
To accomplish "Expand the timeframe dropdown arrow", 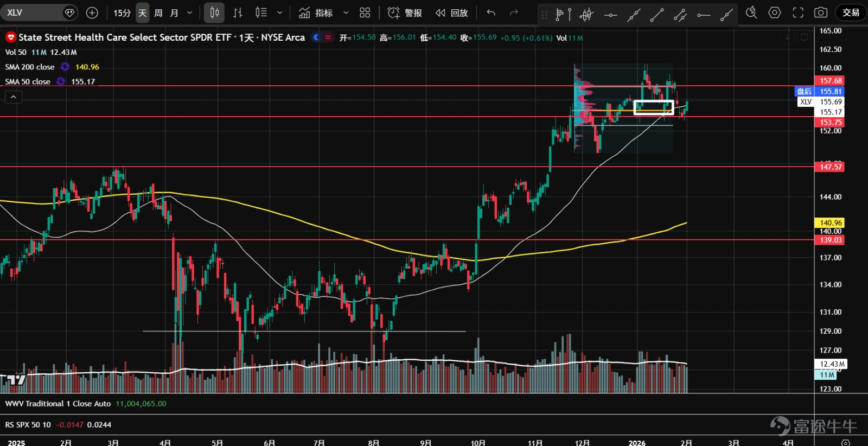I will 189,12.
